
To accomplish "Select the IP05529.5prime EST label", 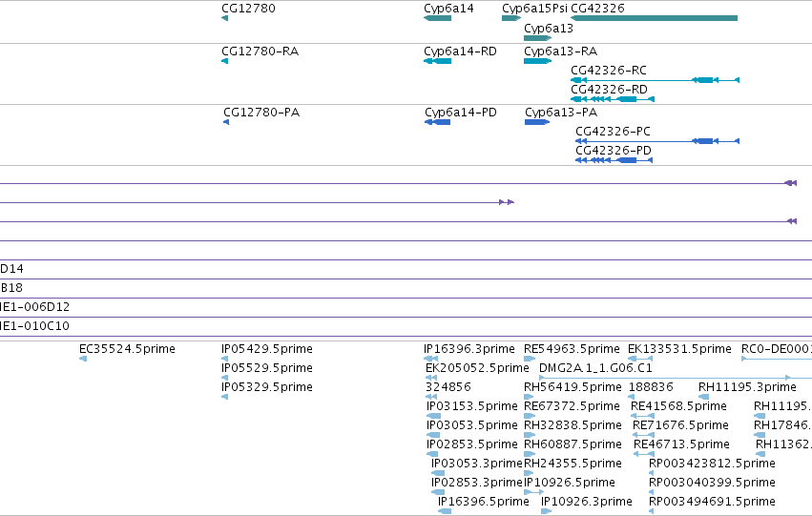I will pyautogui.click(x=267, y=368).
